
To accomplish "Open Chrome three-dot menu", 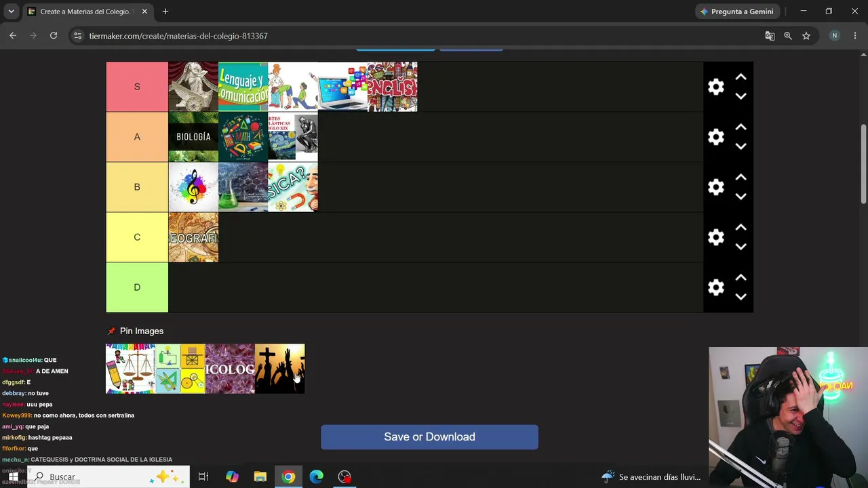I will coord(854,36).
